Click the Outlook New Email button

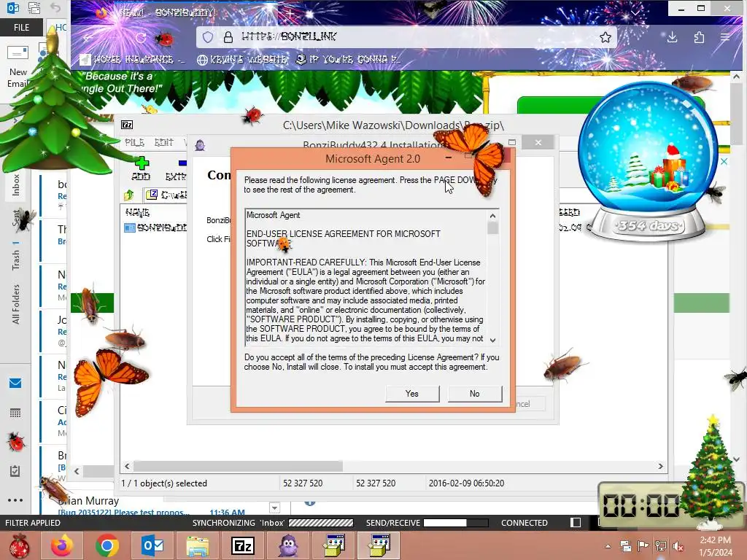[18, 66]
